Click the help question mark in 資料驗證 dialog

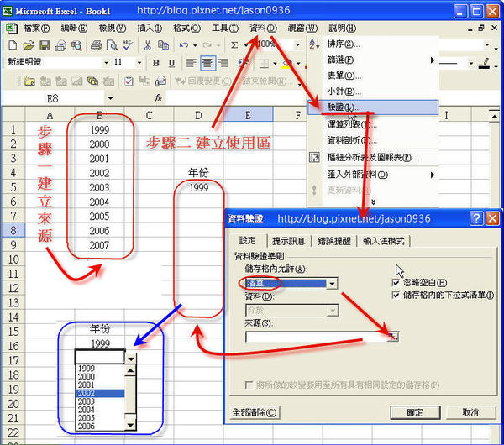(476, 219)
